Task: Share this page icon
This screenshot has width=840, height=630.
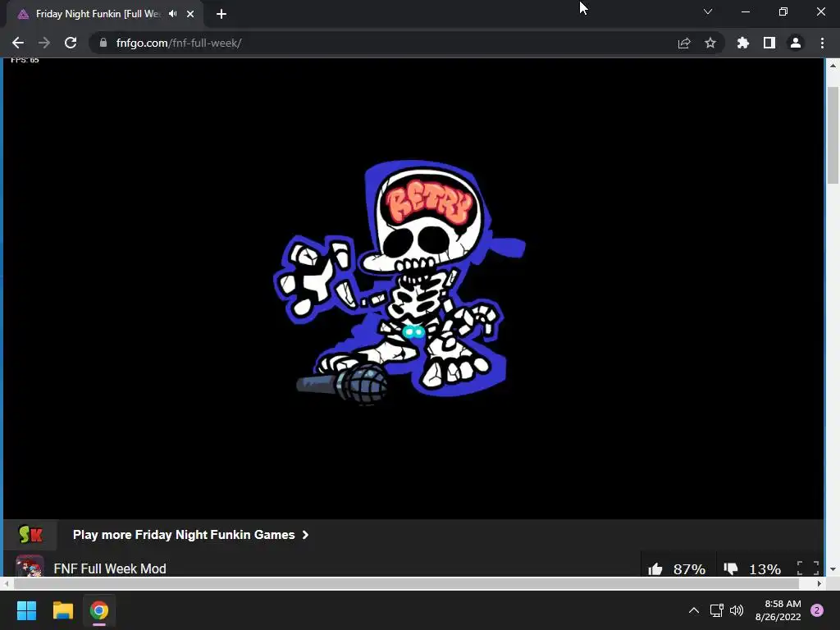Action: (684, 43)
